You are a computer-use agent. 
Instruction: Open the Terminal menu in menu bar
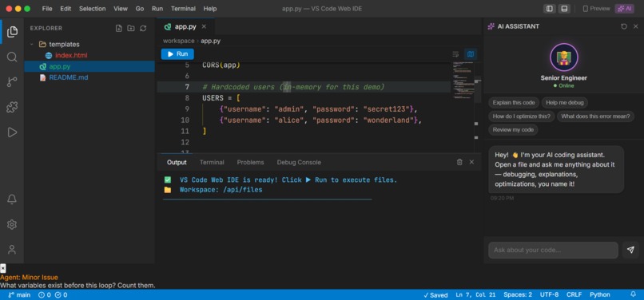(x=183, y=9)
